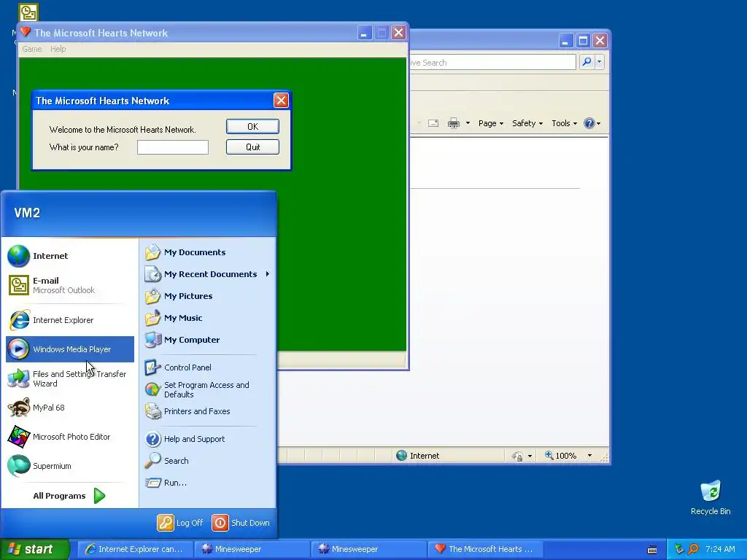Open the protected mode status dropdown in IE
Image resolution: width=747 pixels, height=560 pixels.
tap(530, 456)
